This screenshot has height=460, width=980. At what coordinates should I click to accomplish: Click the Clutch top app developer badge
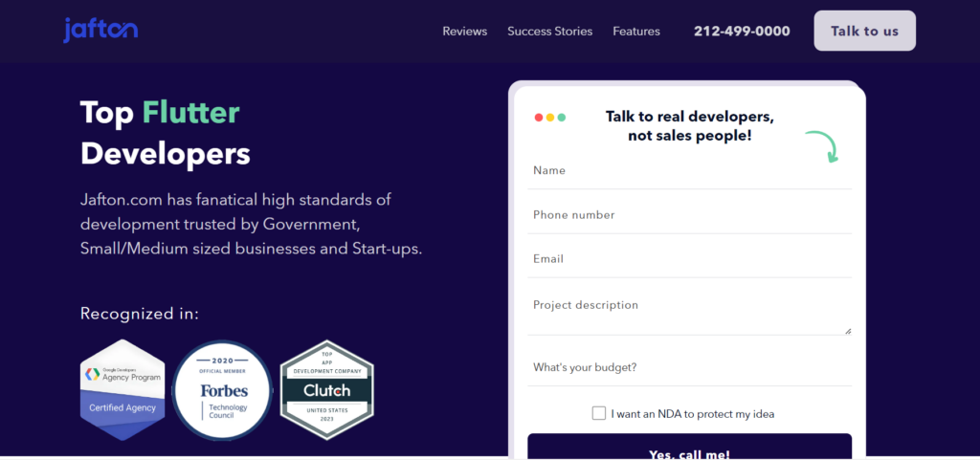(327, 390)
